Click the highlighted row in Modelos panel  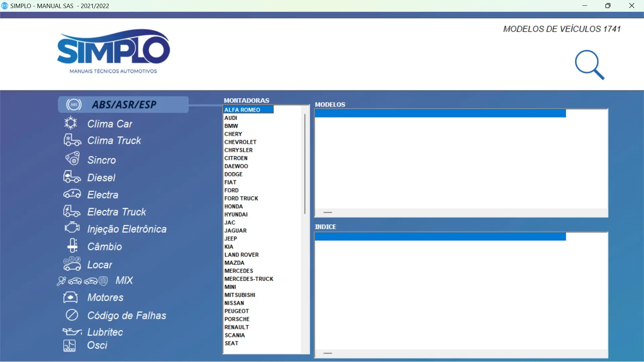pyautogui.click(x=440, y=114)
